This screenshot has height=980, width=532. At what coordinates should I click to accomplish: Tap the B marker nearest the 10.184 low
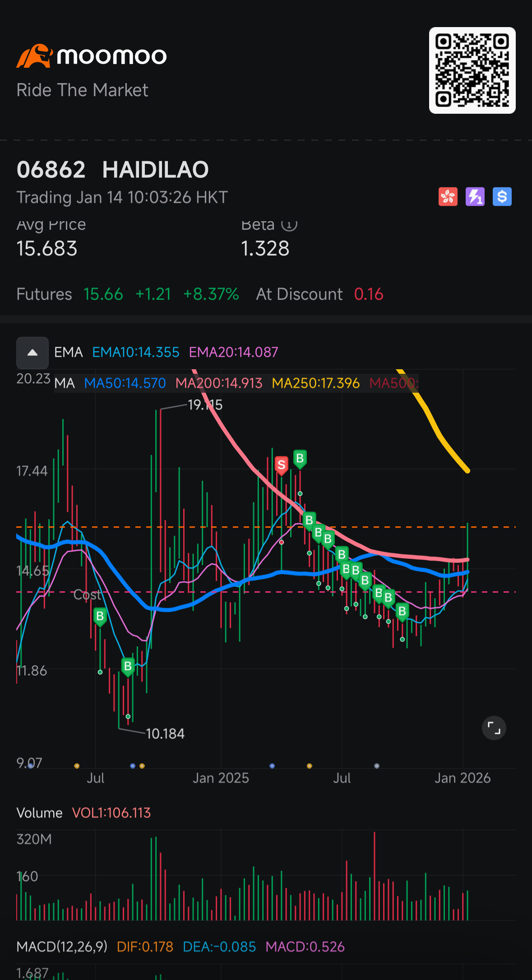(x=128, y=666)
